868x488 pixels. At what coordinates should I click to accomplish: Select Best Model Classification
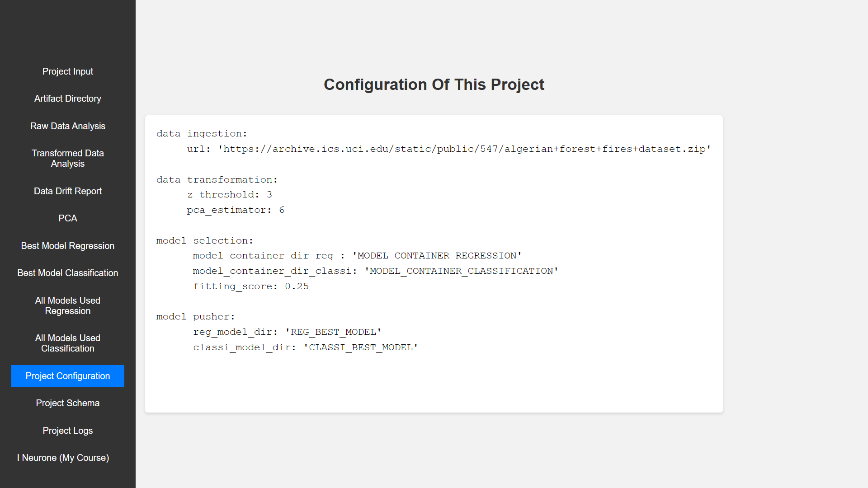[x=67, y=272]
